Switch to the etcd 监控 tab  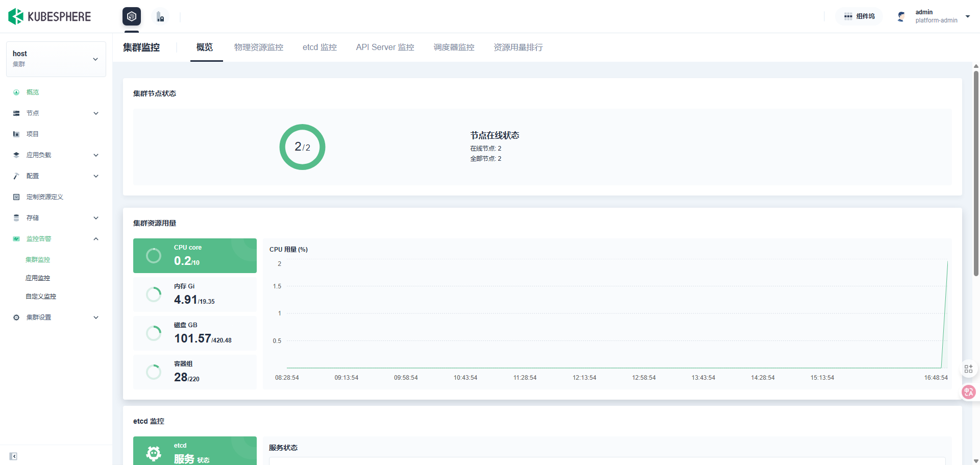[320, 47]
